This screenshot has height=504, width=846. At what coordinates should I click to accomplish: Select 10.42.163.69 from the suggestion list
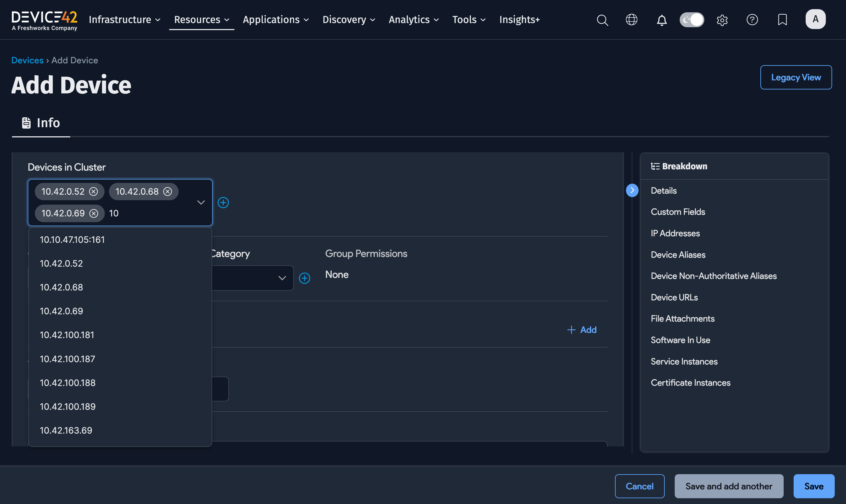[x=66, y=430]
